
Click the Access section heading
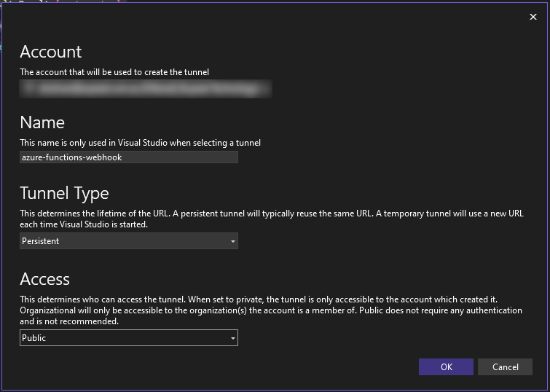[x=44, y=279]
